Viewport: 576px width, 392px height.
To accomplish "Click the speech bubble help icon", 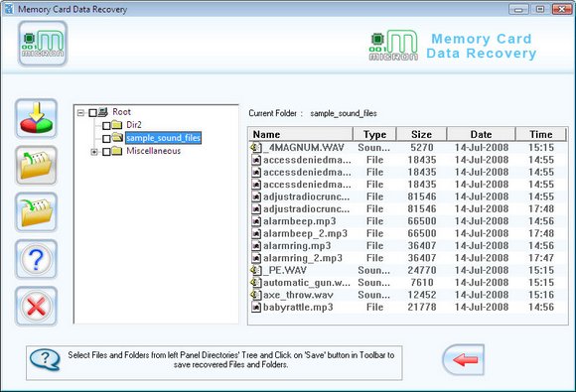I will (x=45, y=359).
